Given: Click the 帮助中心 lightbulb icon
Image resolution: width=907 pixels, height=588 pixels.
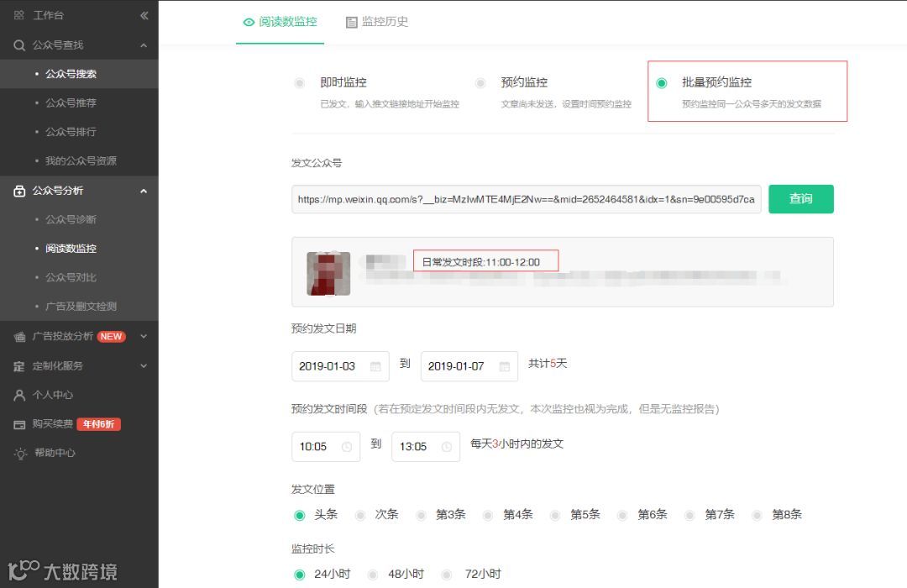Looking at the screenshot, I should click(21, 453).
